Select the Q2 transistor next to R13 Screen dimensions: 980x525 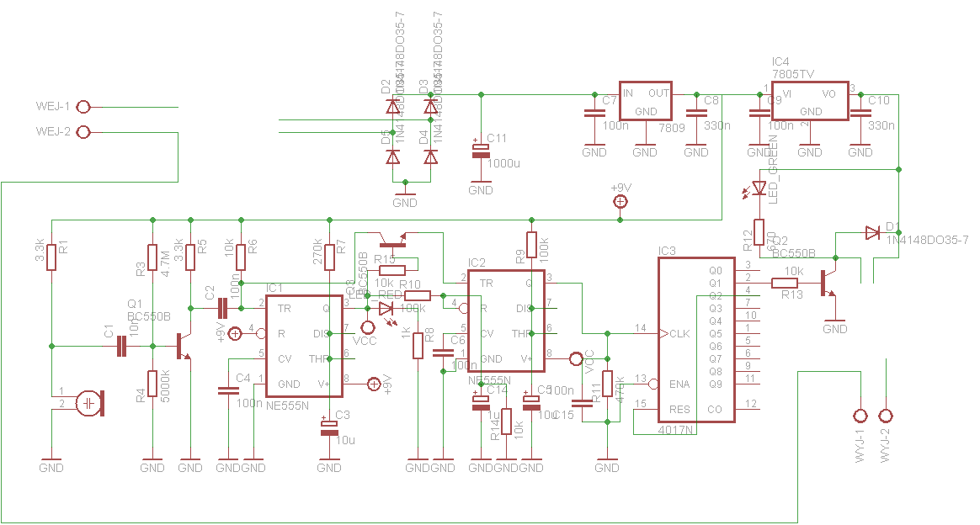pos(828,283)
